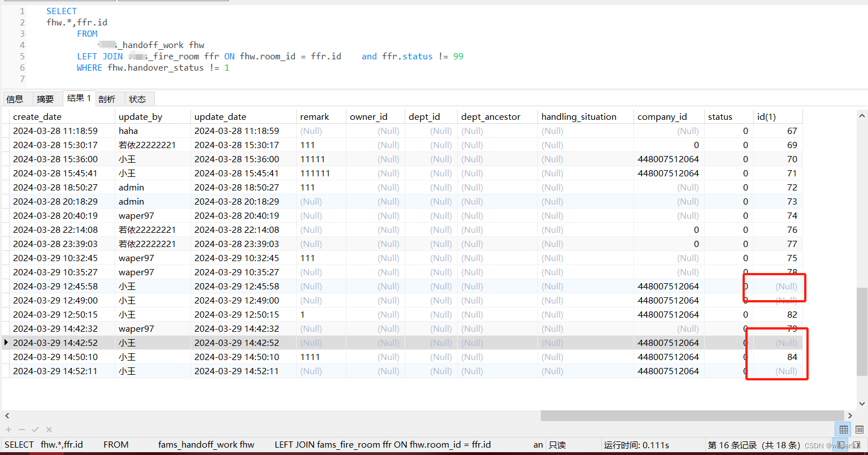Click the horizontal scrollbar left arrow
Screen dimensions: 868x455
pyautogui.click(x=7, y=415)
